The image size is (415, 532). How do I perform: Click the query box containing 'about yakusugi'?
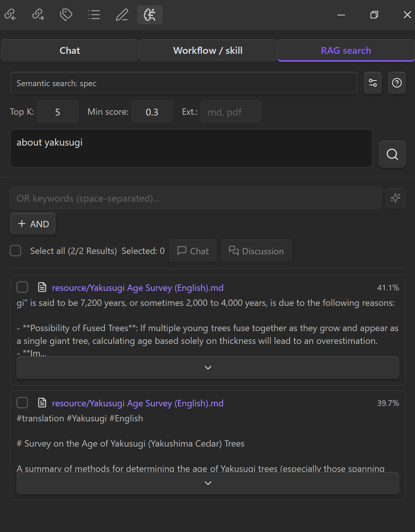pos(191,148)
